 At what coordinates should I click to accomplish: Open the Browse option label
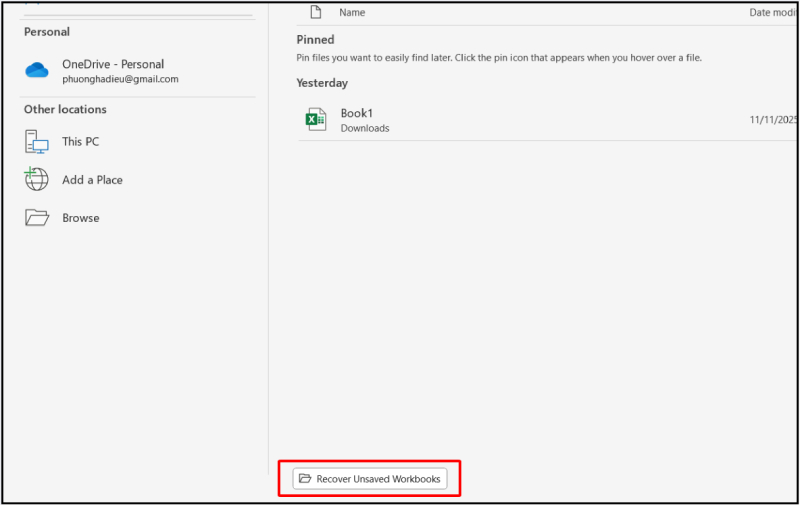(x=80, y=218)
